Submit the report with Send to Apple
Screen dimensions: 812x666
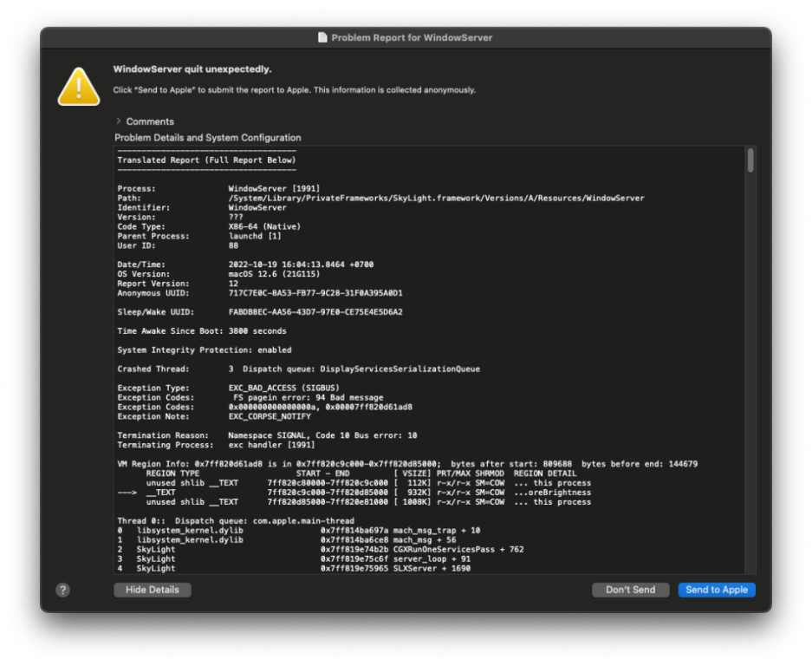(x=717, y=590)
